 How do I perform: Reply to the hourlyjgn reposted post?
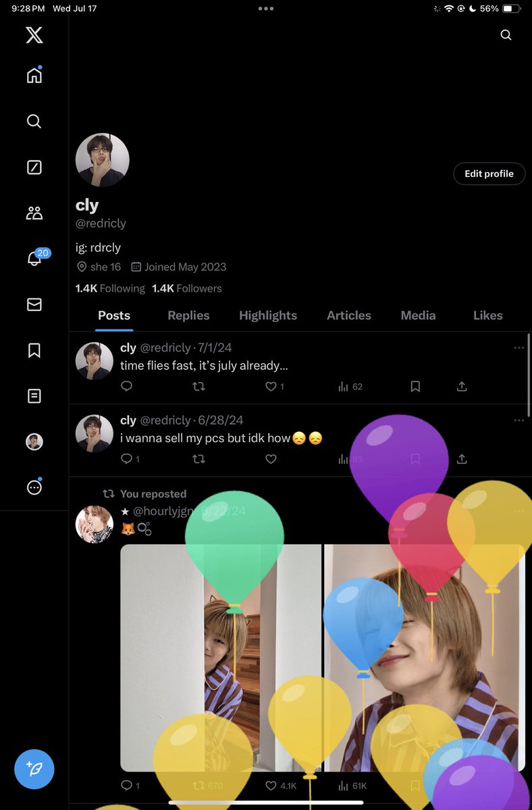(x=130, y=786)
